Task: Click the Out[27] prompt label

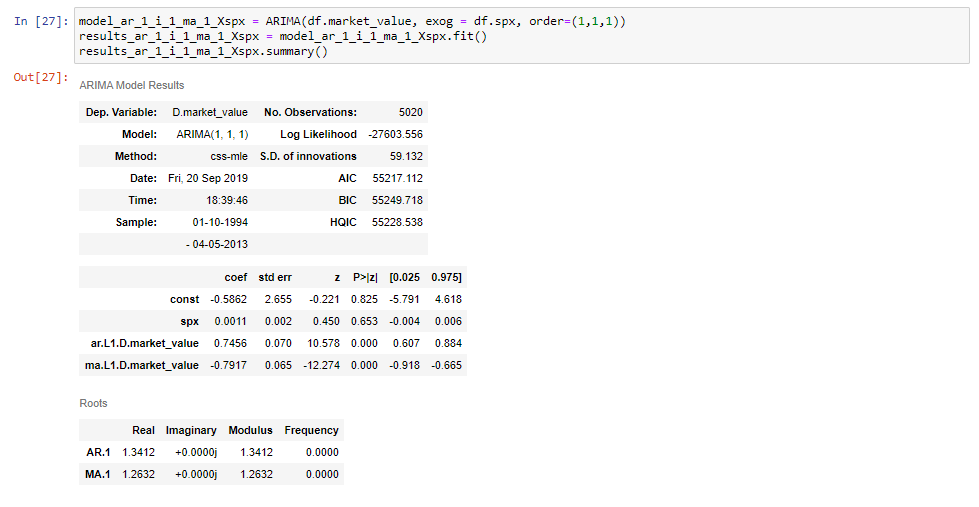Action: 41,77
